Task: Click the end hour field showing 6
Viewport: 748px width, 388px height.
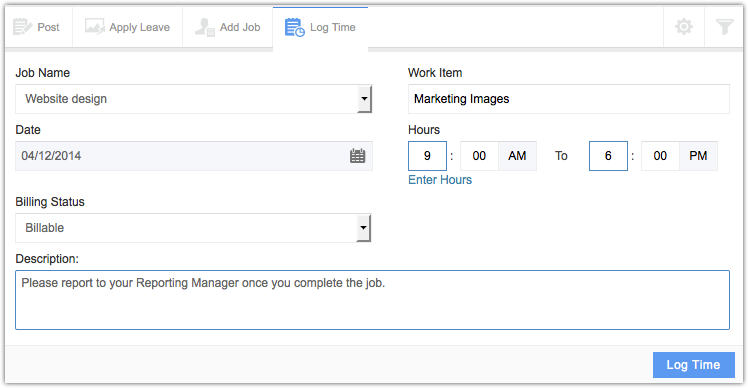Action: tap(608, 156)
